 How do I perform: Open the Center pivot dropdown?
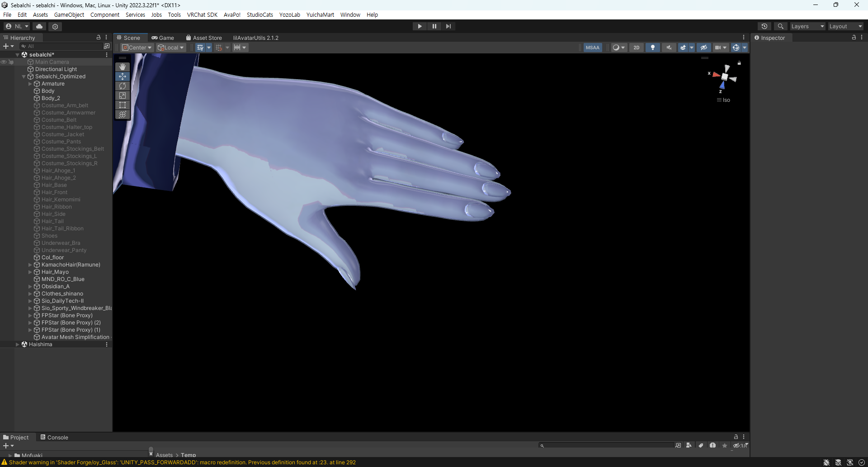click(137, 48)
